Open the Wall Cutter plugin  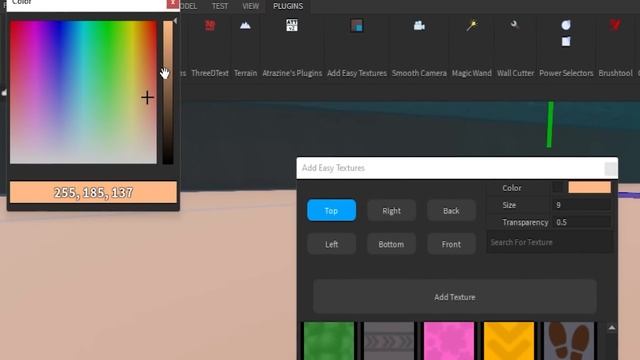[x=514, y=24]
